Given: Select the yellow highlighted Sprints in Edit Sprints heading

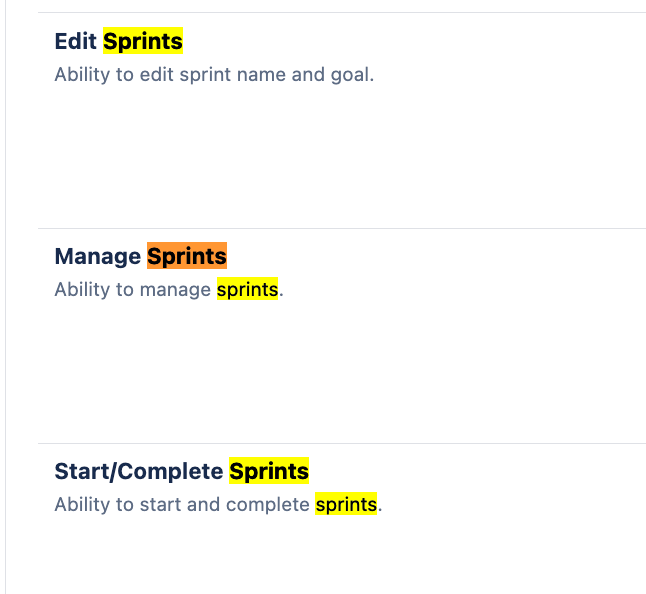Looking at the screenshot, I should [x=143, y=41].
